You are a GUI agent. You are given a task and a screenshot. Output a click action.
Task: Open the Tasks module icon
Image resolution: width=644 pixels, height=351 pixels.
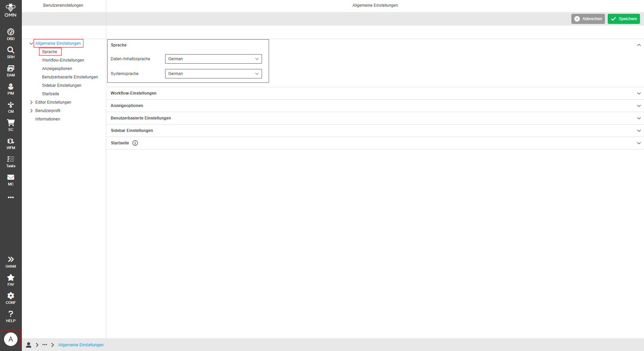point(10,161)
